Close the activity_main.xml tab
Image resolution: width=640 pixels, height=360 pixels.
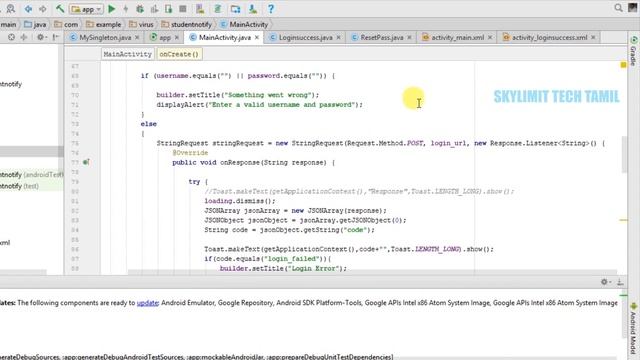[x=490, y=38]
